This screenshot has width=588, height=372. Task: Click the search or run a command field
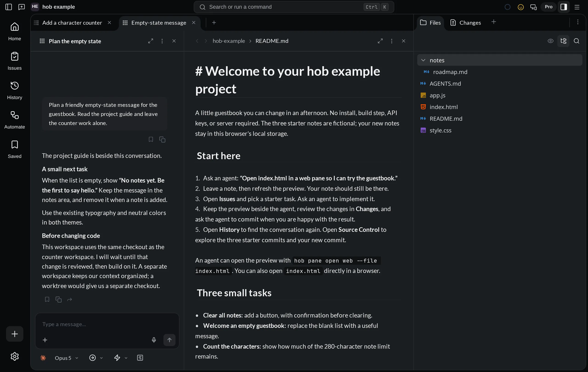(x=294, y=7)
